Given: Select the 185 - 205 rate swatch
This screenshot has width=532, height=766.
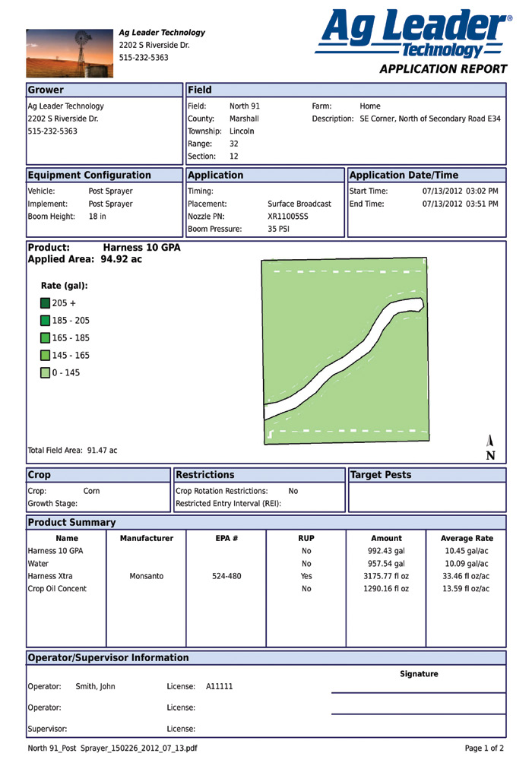Looking at the screenshot, I should [x=45, y=321].
